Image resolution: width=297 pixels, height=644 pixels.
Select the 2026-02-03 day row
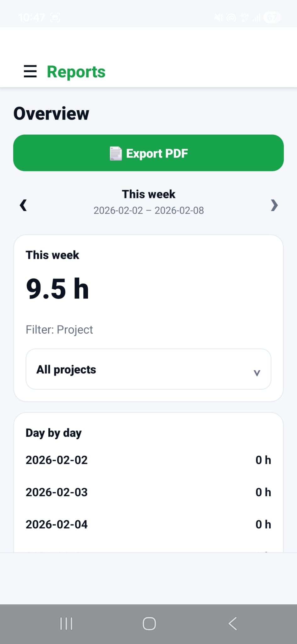click(57, 492)
